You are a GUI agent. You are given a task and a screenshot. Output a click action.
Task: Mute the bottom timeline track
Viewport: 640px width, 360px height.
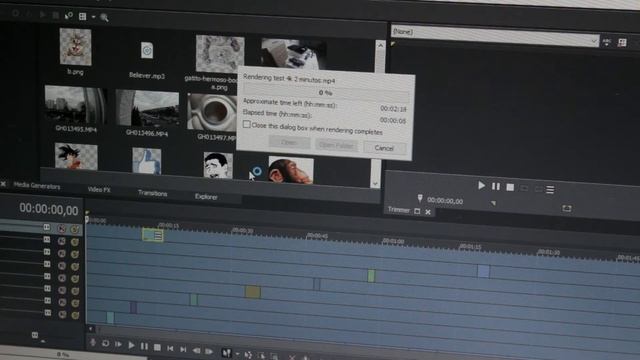62,314
